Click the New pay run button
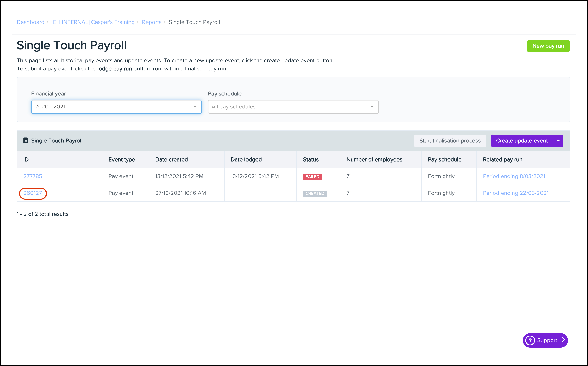 tap(548, 46)
